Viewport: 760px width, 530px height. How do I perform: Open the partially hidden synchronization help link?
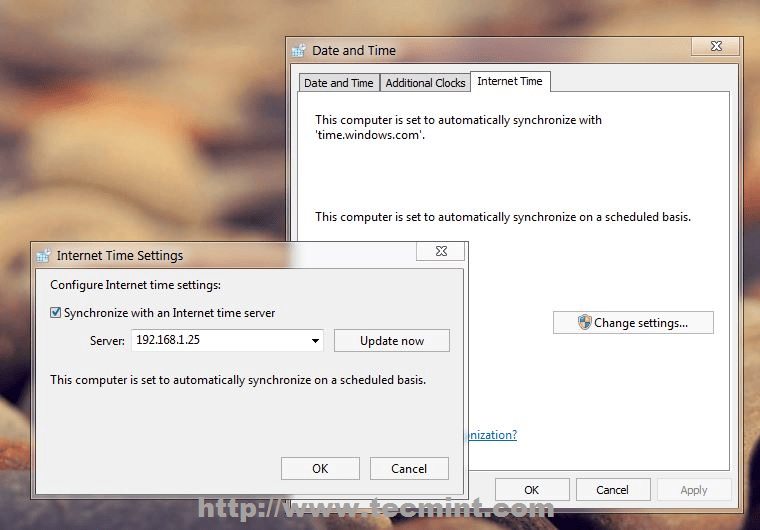(490, 435)
